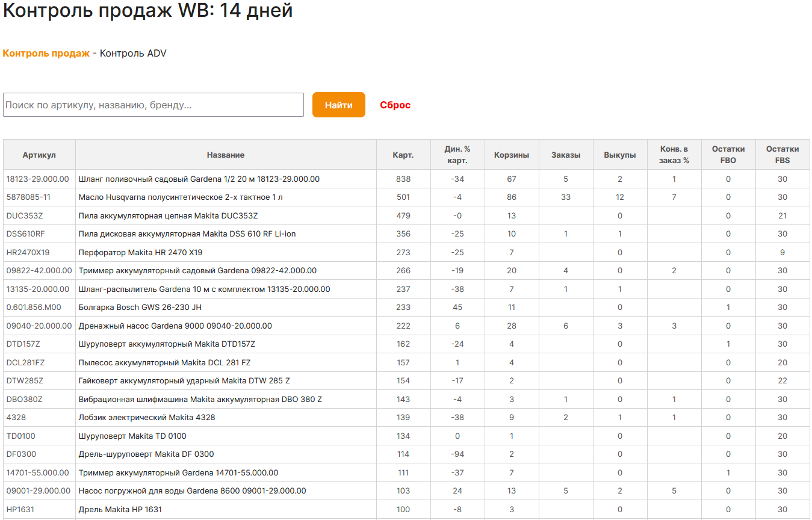The image size is (812, 520).
Task: Click the 45 dynamics value for Болгарка Bosch
Action: (457, 307)
